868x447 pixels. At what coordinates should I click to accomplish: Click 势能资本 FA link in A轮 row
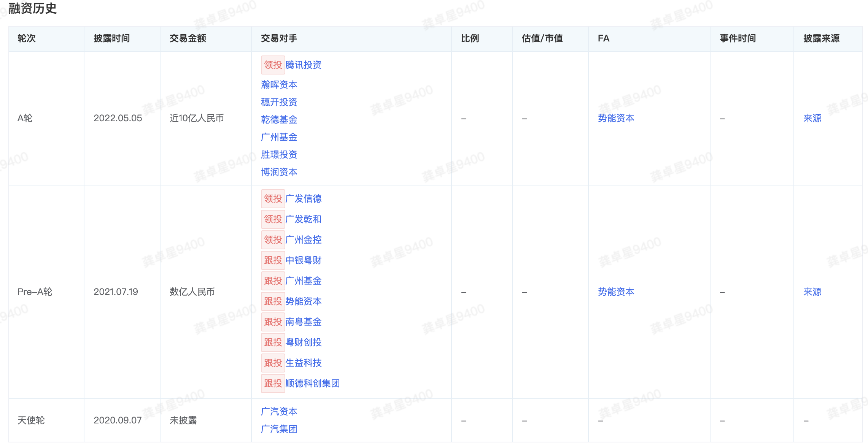(x=616, y=118)
